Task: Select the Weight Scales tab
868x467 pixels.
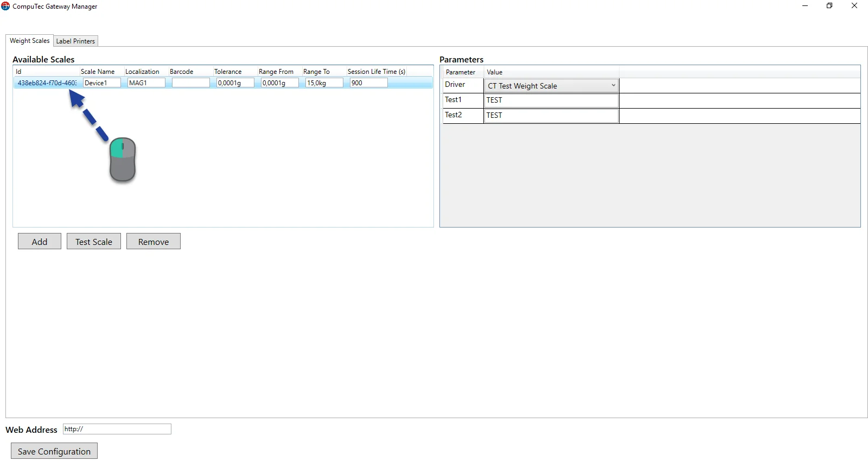Action: click(29, 41)
